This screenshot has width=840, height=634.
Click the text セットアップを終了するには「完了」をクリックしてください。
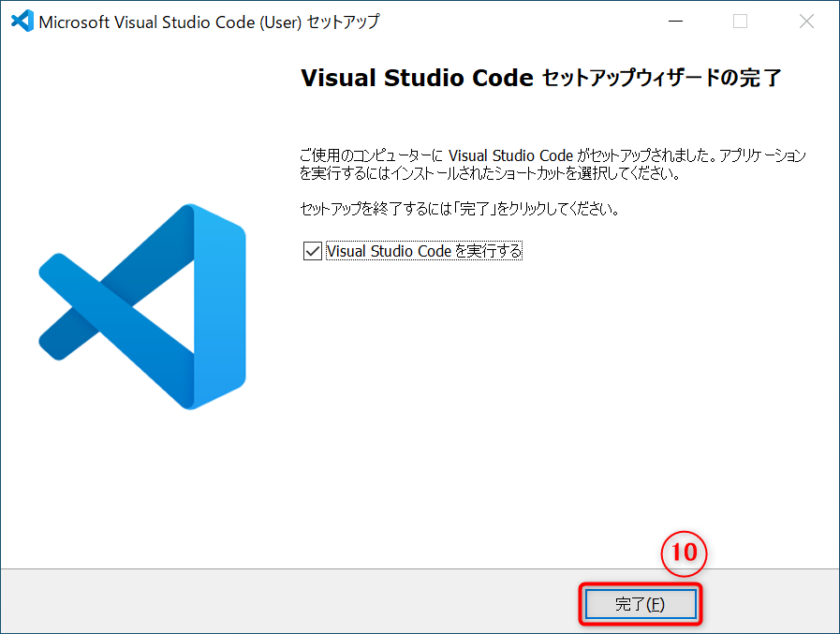tap(460, 209)
